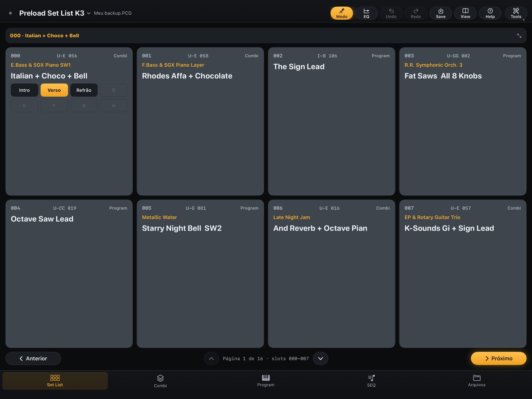Go to next page with down chevron
The height and width of the screenshot is (399, 532).
coord(321,358)
